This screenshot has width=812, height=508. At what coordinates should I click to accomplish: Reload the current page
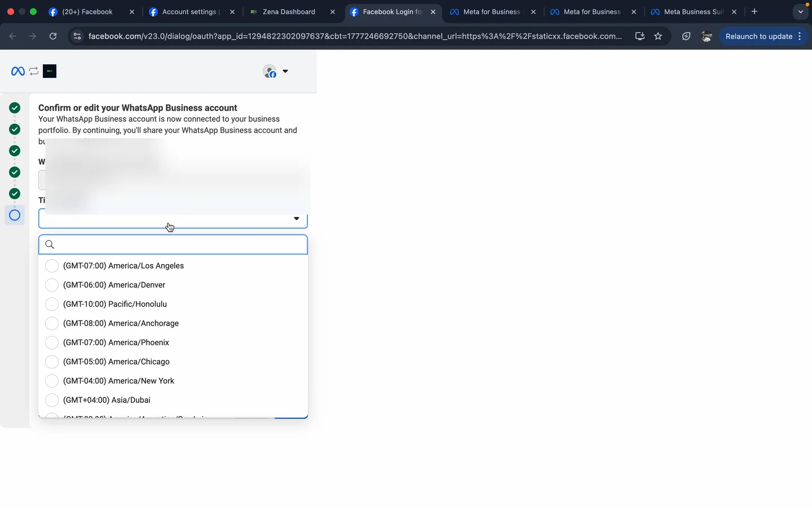coord(53,36)
